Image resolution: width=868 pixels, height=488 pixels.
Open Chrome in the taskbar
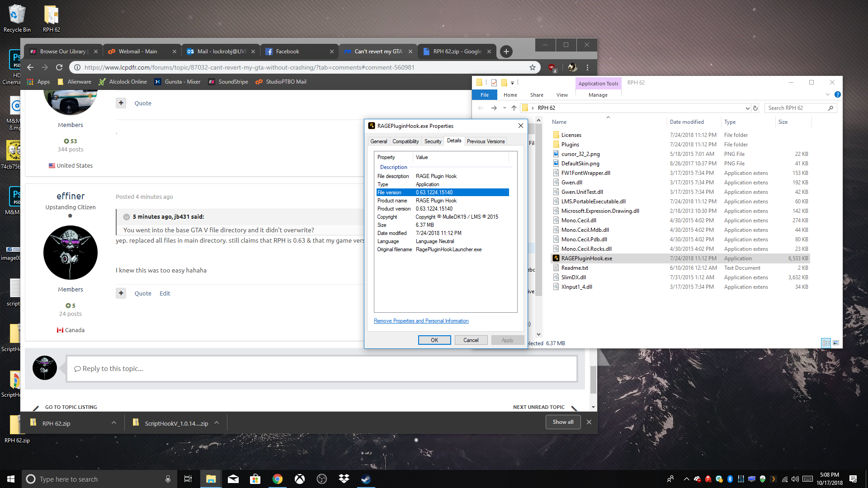(x=278, y=479)
